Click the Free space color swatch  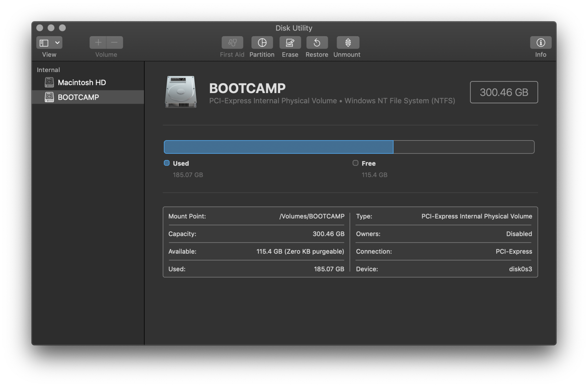pos(355,163)
